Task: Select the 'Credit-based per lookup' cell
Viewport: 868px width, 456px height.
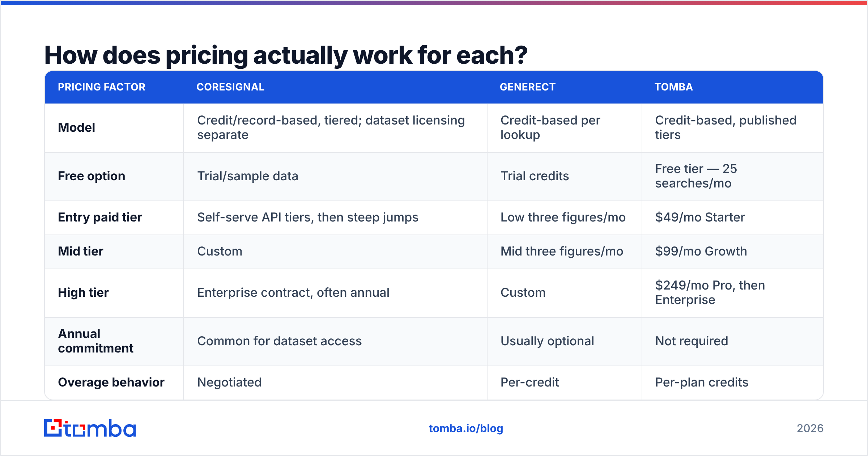Action: click(550, 127)
